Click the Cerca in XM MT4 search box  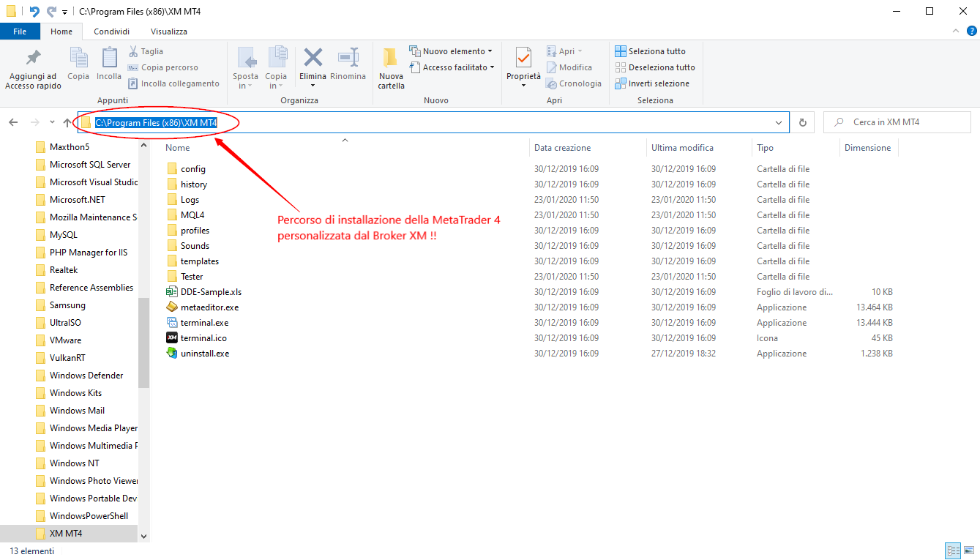[x=897, y=122]
